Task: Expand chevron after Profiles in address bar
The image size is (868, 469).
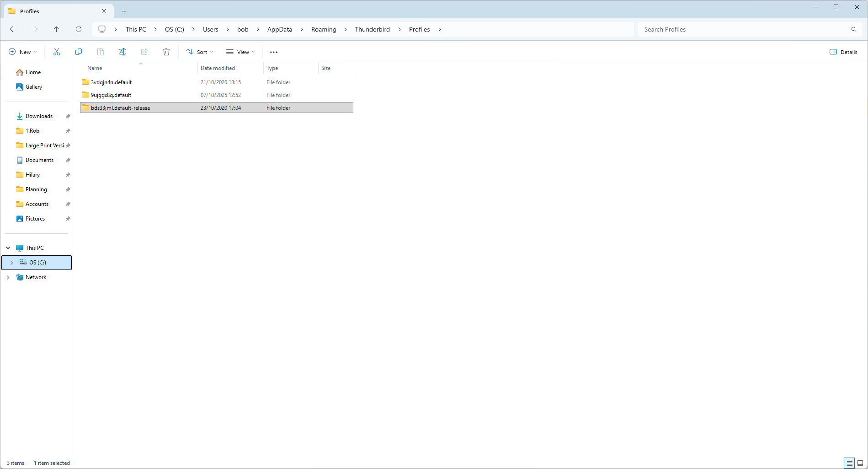Action: [x=440, y=29]
